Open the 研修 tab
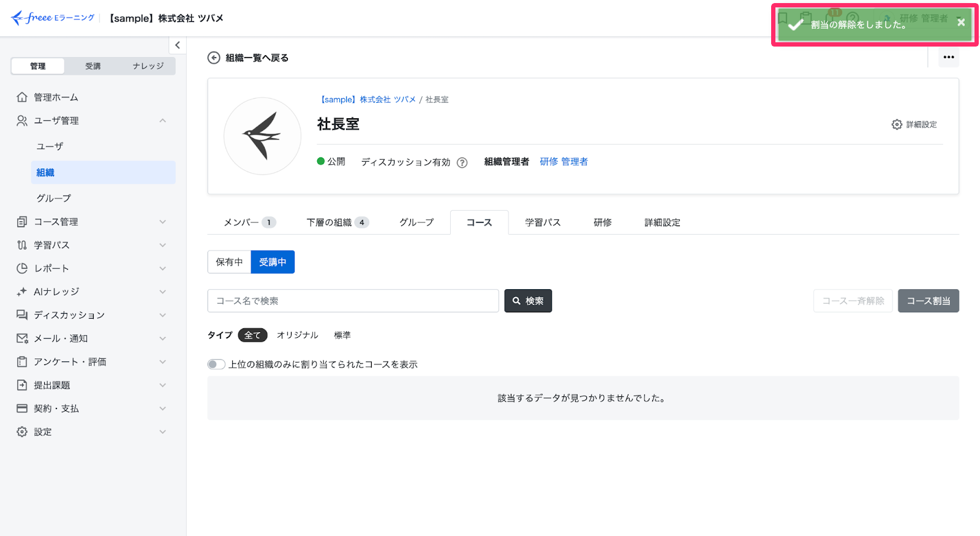This screenshot has width=980, height=536. coord(603,222)
